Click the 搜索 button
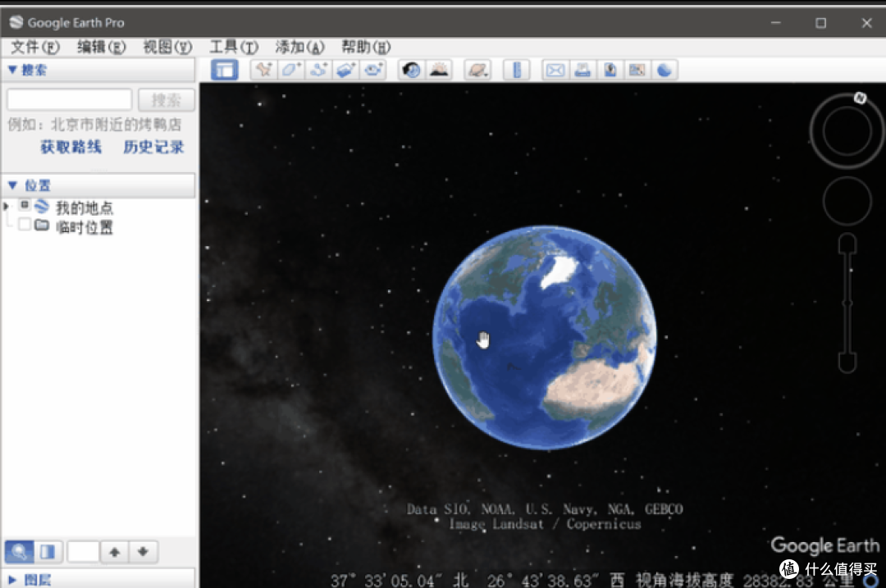 click(x=166, y=100)
